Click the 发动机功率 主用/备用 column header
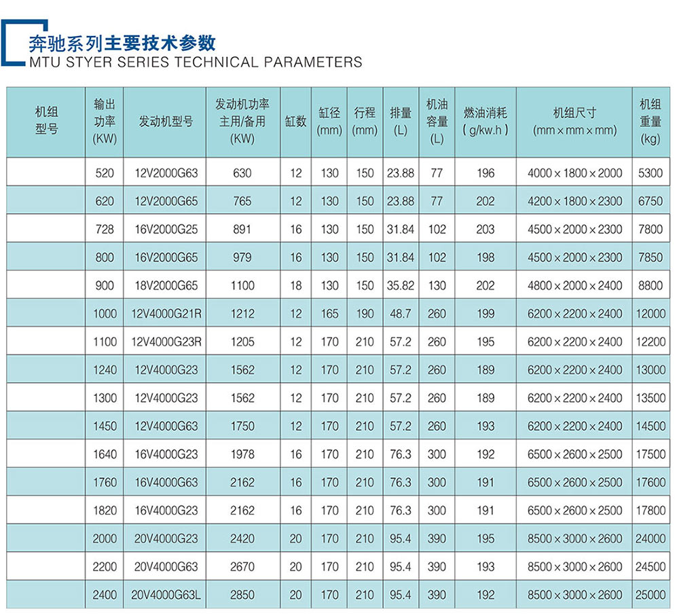Image resolution: width=679 pixels, height=616 pixels. pyautogui.click(x=242, y=122)
